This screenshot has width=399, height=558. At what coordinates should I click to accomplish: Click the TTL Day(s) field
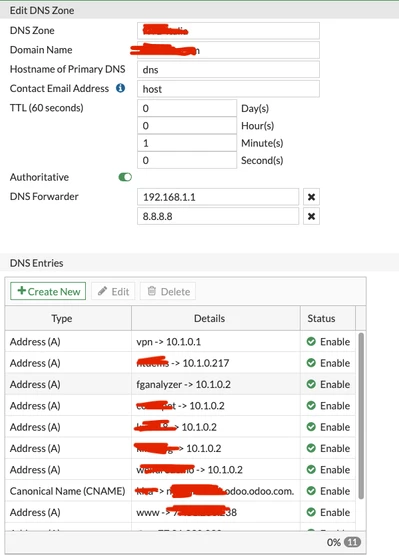point(187,108)
